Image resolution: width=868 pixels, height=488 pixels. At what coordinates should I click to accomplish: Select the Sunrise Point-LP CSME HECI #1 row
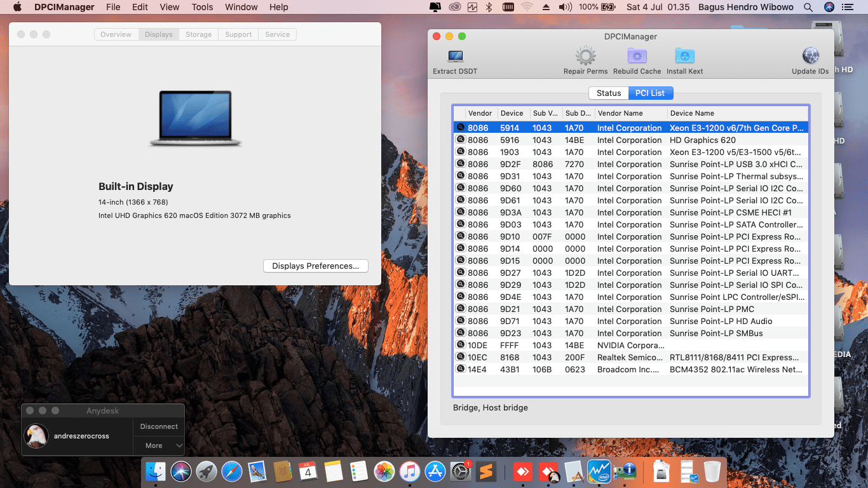630,212
